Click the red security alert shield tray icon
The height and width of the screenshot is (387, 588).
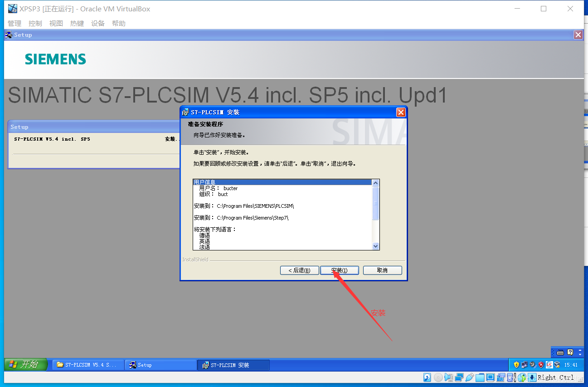point(541,365)
